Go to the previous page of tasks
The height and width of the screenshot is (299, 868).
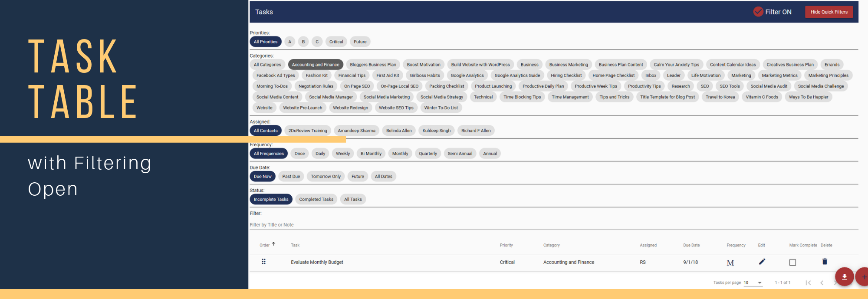[822, 283]
